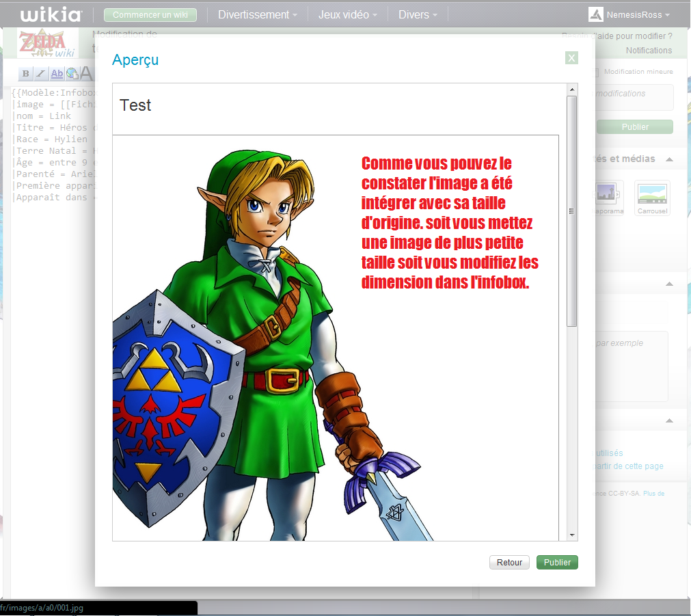691x616 pixels.
Task: Click the Wikia logo
Action: point(51,15)
